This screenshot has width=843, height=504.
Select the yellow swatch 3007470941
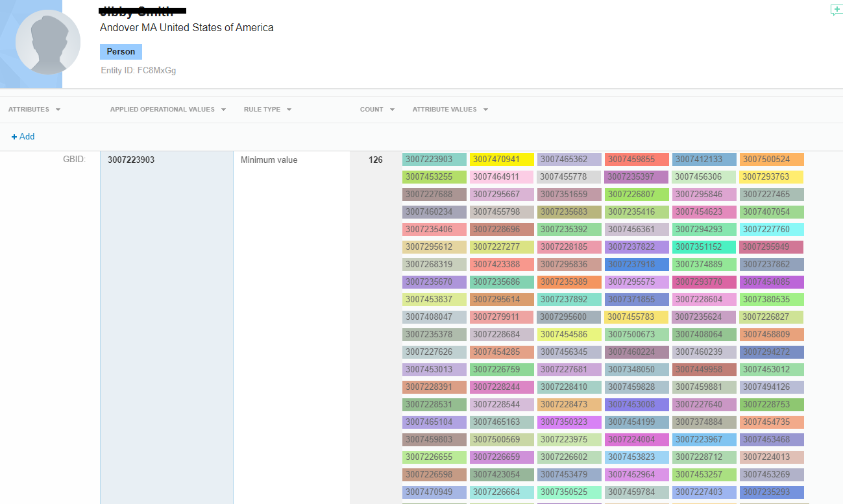502,160
